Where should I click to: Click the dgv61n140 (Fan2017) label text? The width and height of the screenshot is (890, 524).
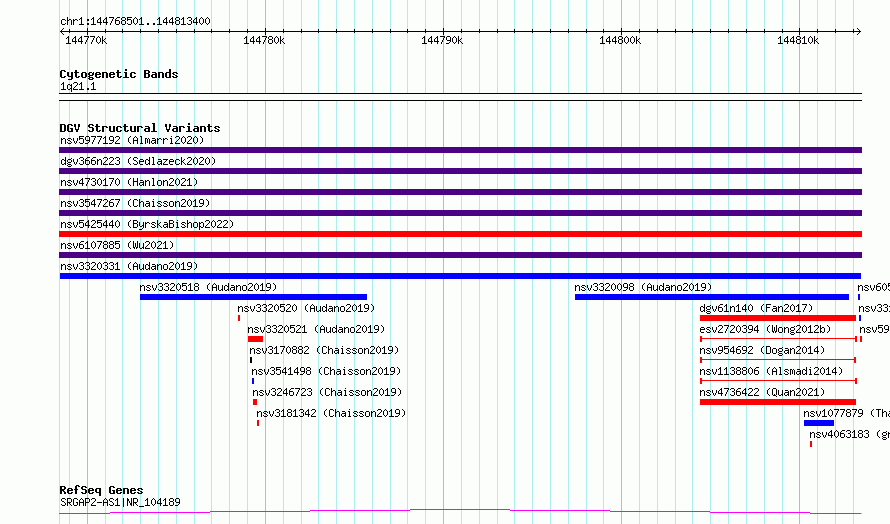(x=756, y=308)
